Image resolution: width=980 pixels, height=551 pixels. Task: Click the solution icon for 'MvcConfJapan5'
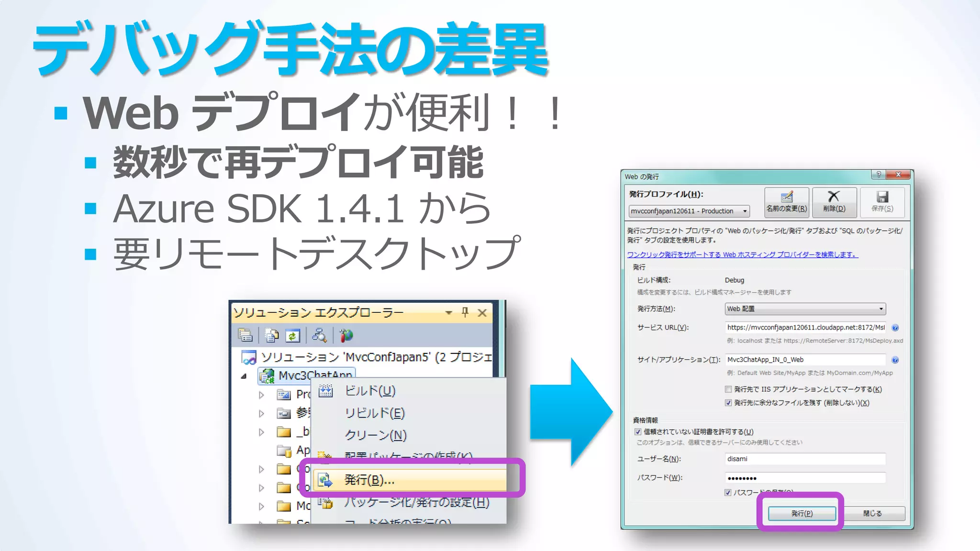coord(249,357)
